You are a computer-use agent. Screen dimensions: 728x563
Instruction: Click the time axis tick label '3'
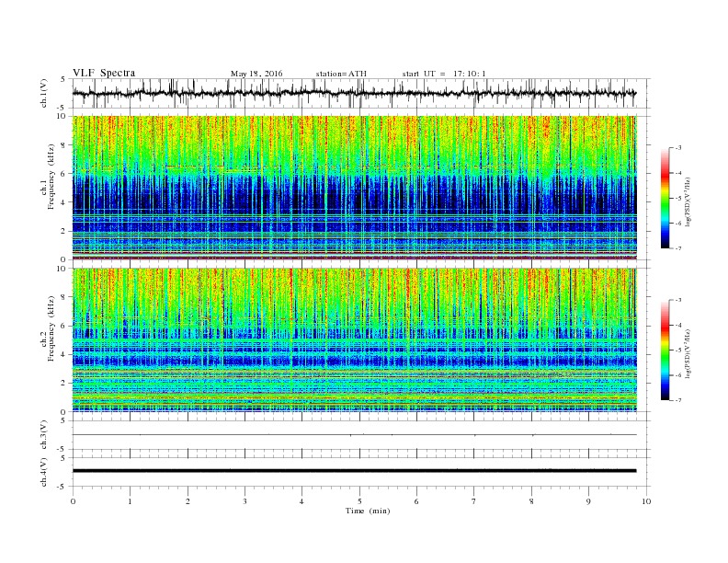245,501
